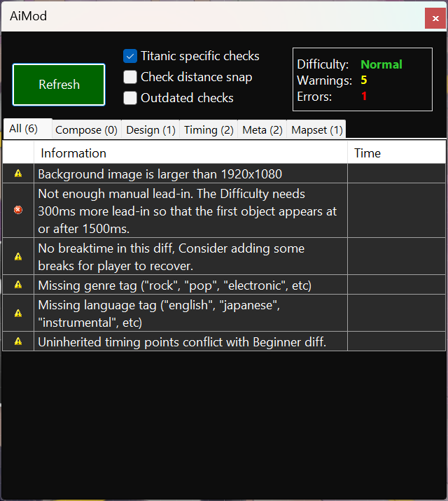The image size is (448, 501).
Task: Enable Outdated checks checkbox
Action: (x=130, y=98)
